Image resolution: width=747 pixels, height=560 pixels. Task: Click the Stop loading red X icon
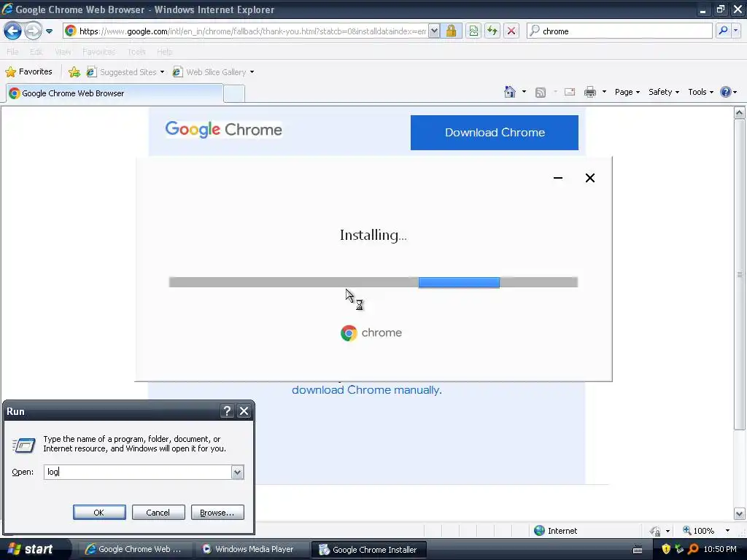[511, 31]
